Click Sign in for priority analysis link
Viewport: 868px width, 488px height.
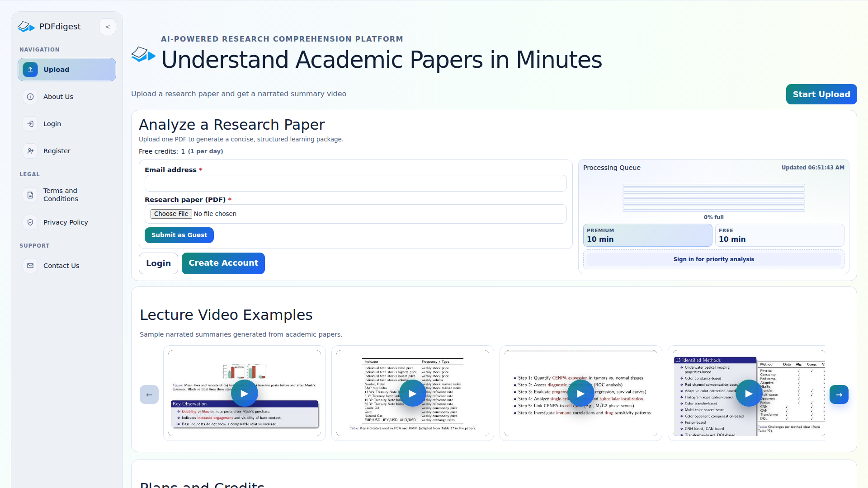[713, 259]
